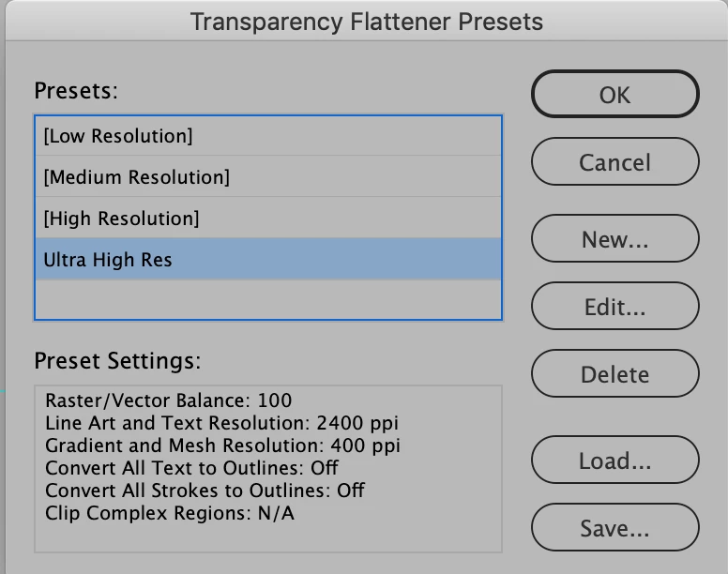Click the empty row below Ultra High Res

point(267,300)
